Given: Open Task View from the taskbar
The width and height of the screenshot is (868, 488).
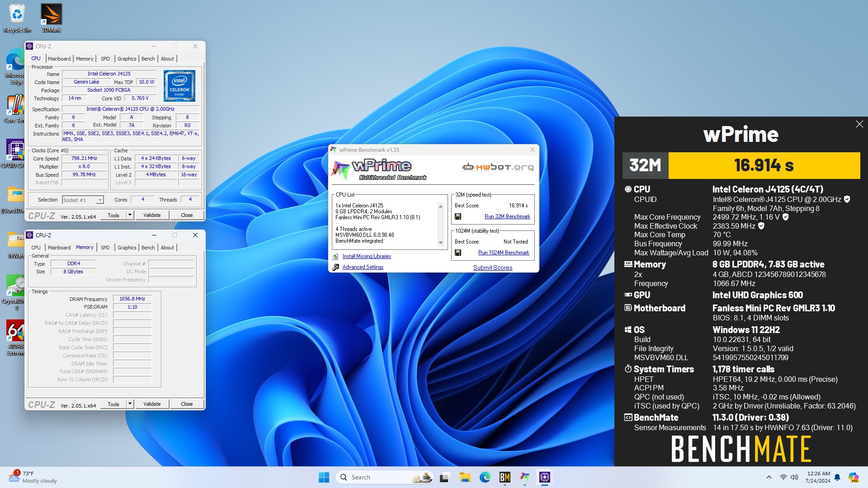Looking at the screenshot, I should 445,477.
